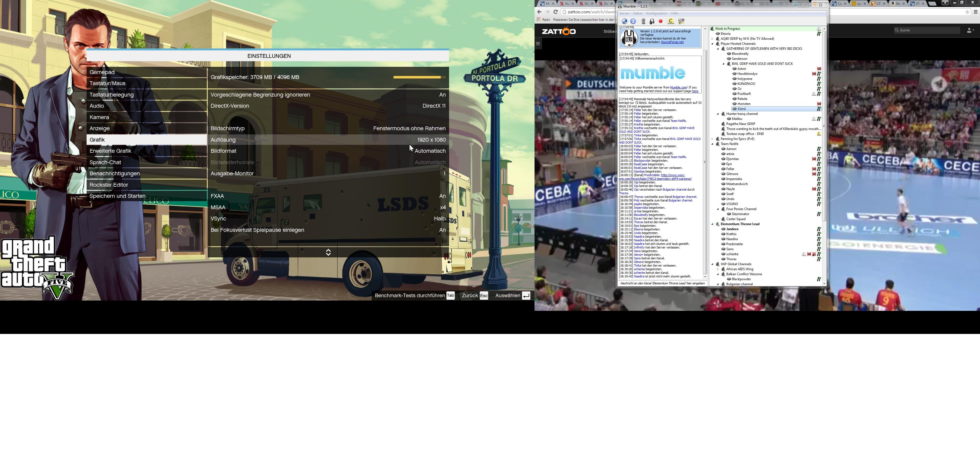Viewport: 980px width, 465px height.
Task: Expand AQ40 GDKP by M K channel
Action: click(x=713, y=39)
